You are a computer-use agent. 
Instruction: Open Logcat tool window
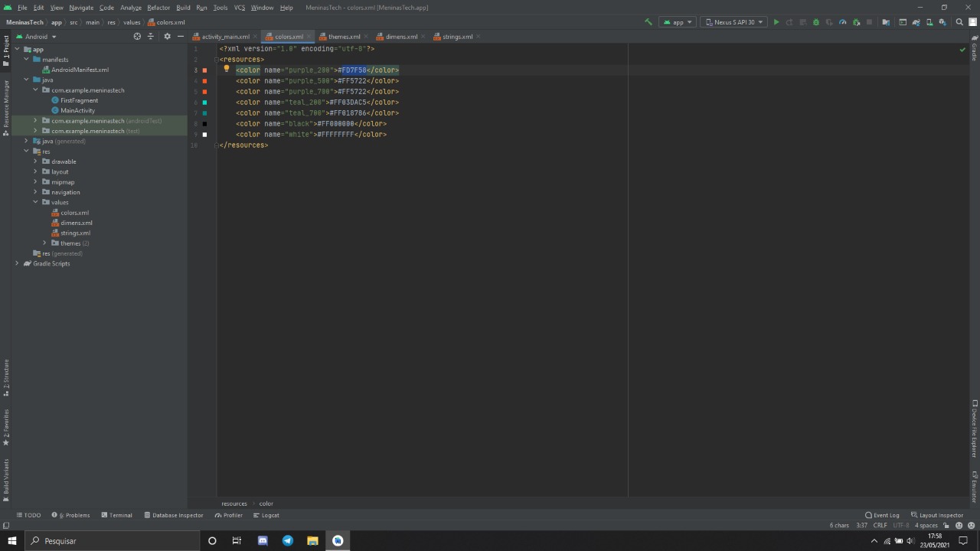(x=266, y=515)
